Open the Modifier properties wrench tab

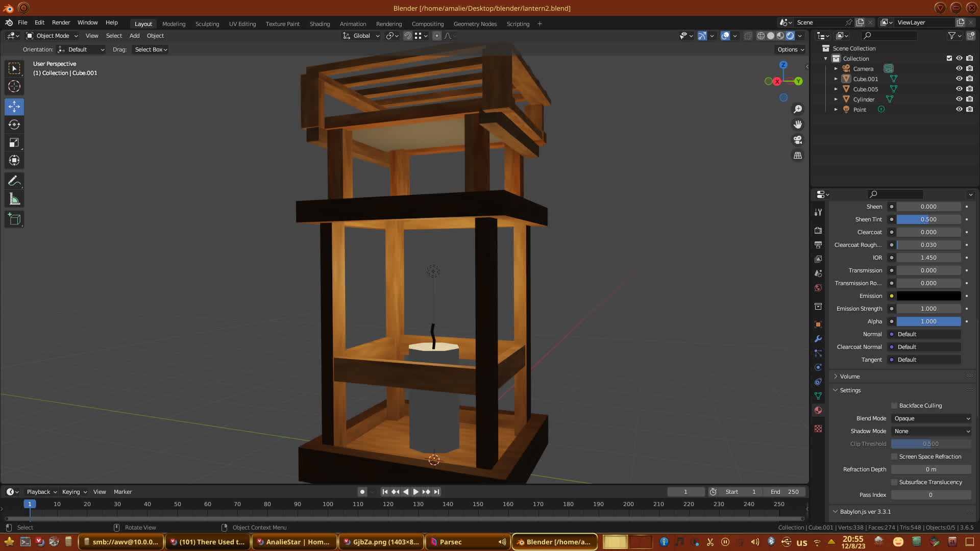click(818, 339)
